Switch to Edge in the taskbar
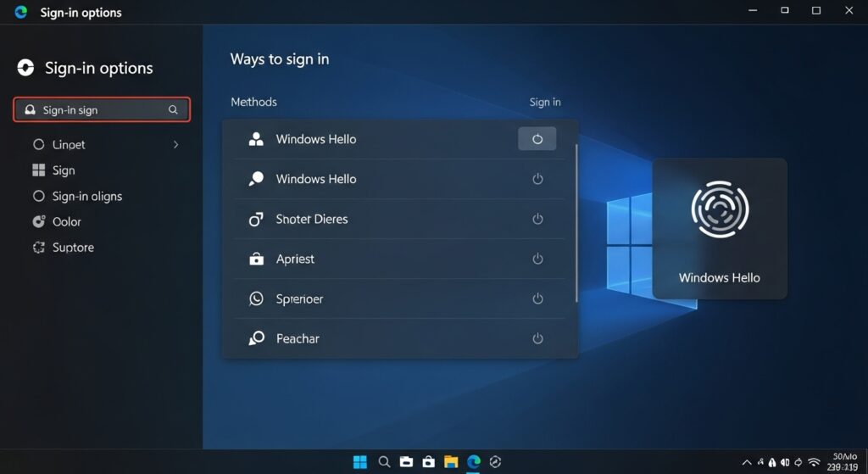Image resolution: width=868 pixels, height=474 pixels. pyautogui.click(x=473, y=462)
